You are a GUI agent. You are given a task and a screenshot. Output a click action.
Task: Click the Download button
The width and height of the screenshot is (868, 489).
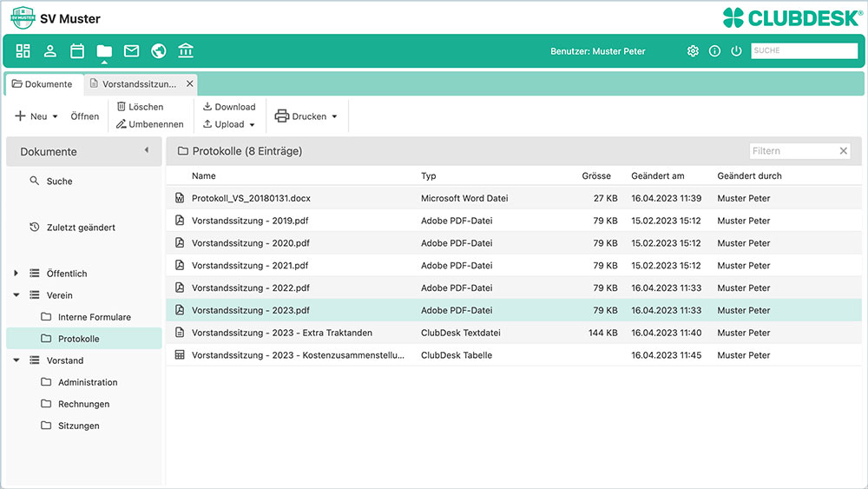228,107
